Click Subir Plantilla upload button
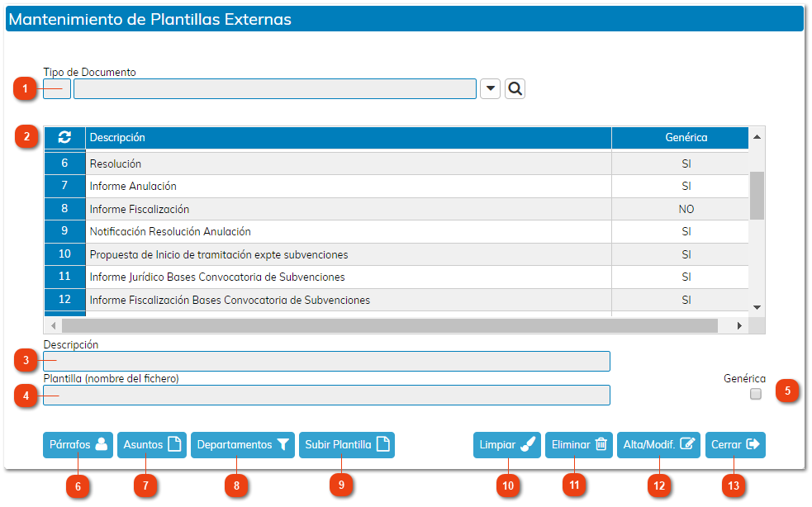812x507 pixels. click(x=346, y=444)
